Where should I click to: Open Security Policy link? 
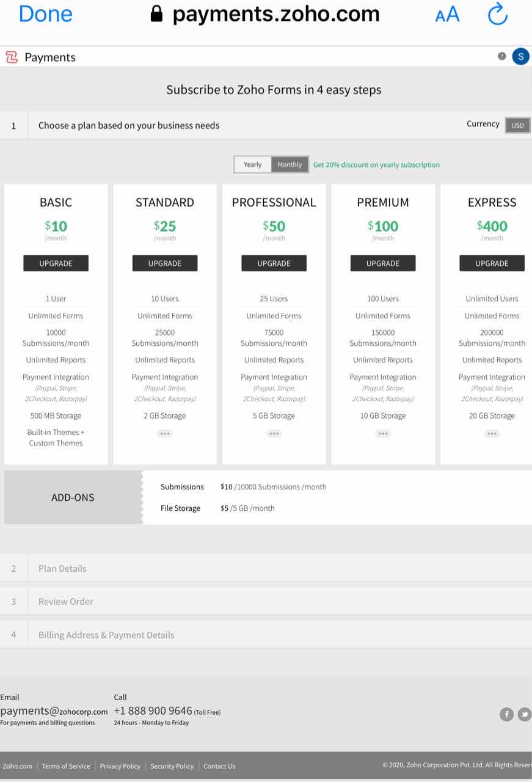point(172,766)
